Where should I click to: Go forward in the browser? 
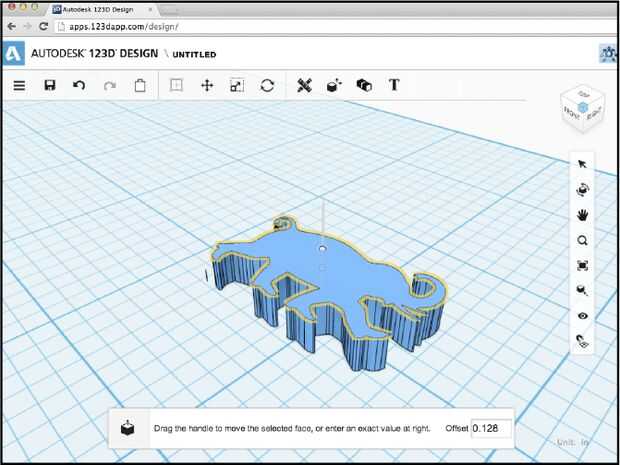[x=28, y=26]
